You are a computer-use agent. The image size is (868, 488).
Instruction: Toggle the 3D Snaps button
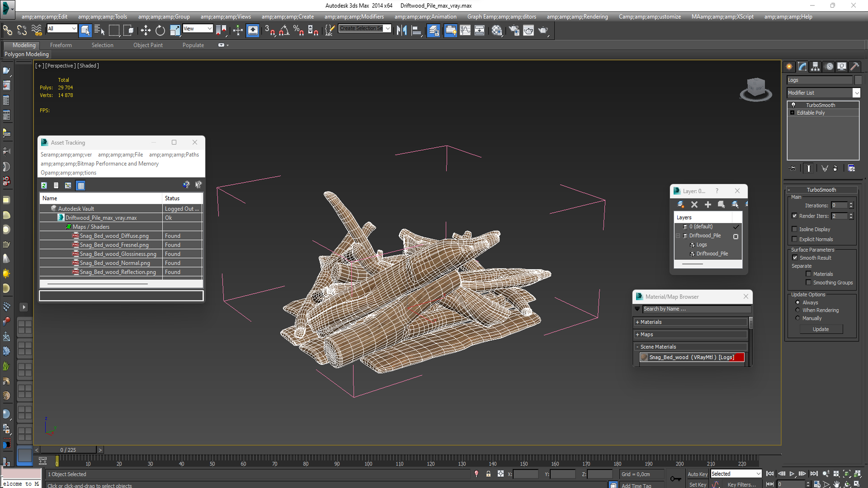[x=270, y=30]
